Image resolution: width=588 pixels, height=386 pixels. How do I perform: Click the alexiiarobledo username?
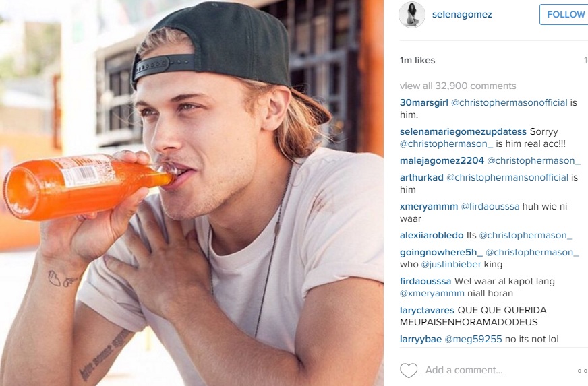coord(432,235)
